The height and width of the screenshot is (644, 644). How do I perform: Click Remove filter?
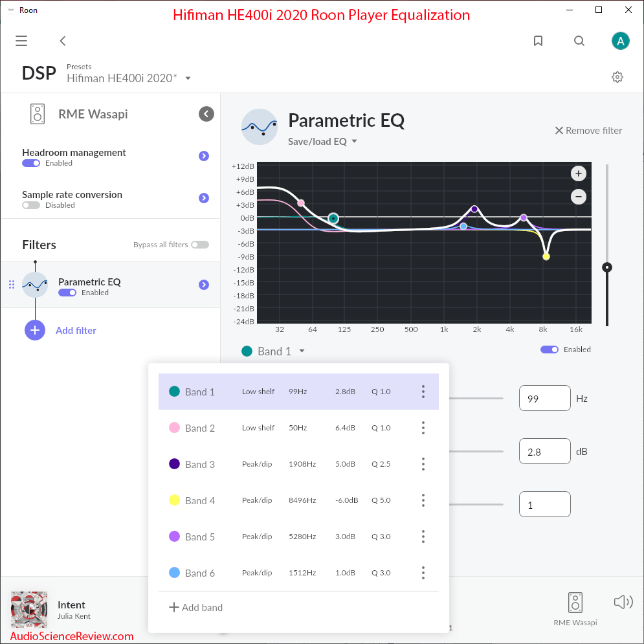point(588,131)
